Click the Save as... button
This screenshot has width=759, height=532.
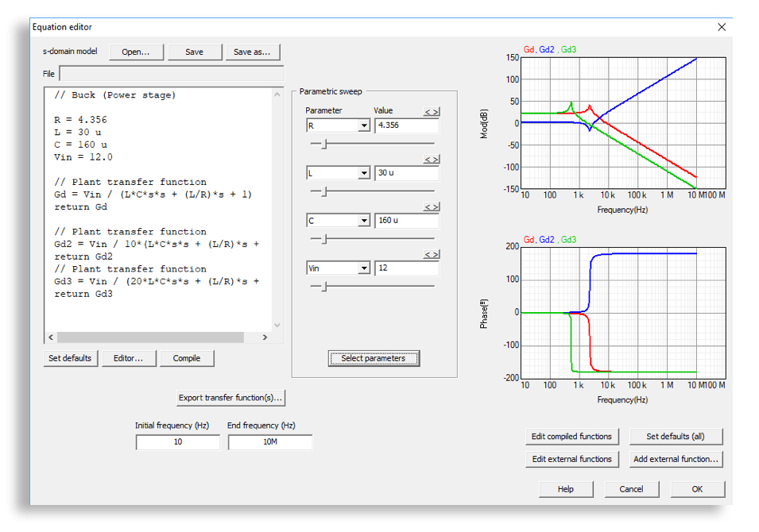253,52
